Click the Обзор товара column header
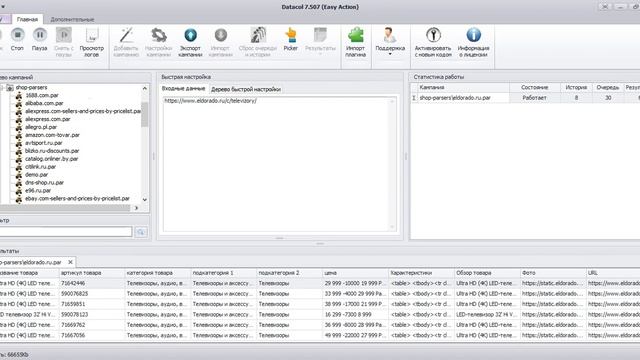 487,273
